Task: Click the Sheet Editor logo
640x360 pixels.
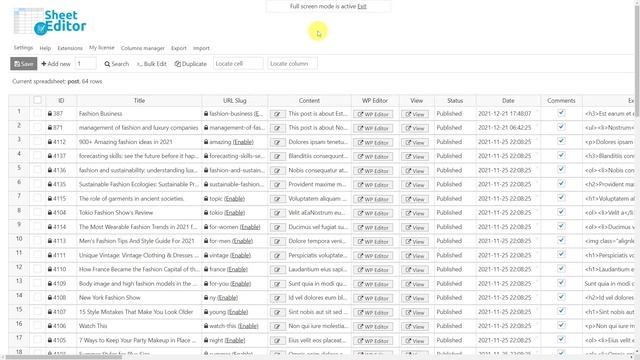Action: (x=50, y=22)
